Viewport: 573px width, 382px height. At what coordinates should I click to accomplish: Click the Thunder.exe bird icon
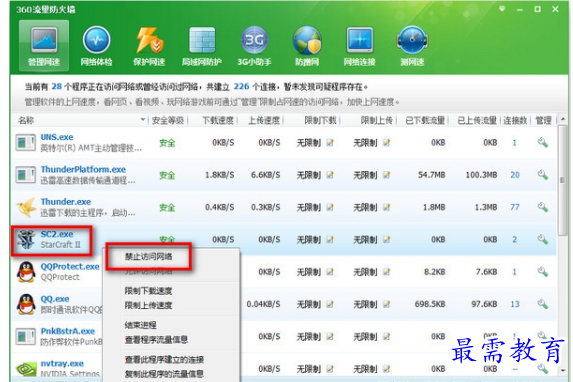tap(26, 207)
